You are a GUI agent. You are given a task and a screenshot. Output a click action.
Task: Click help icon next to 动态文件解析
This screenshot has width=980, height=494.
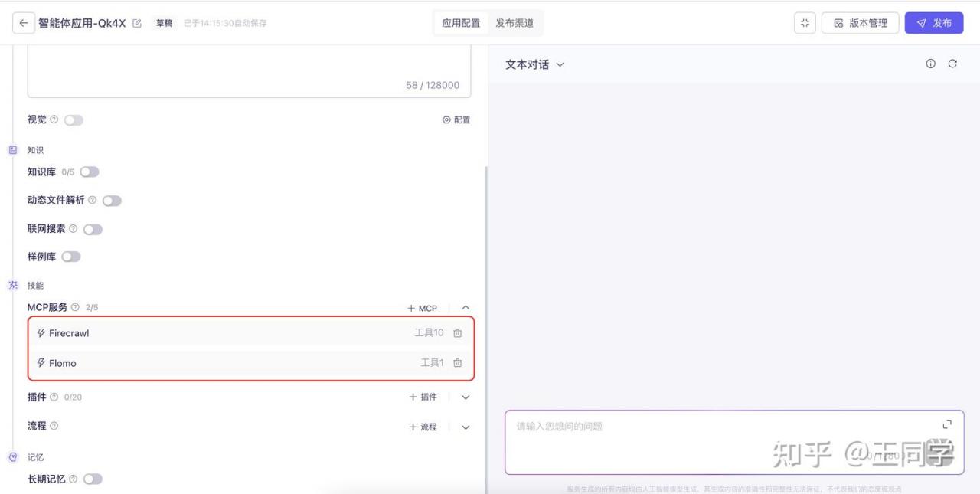[x=93, y=200]
